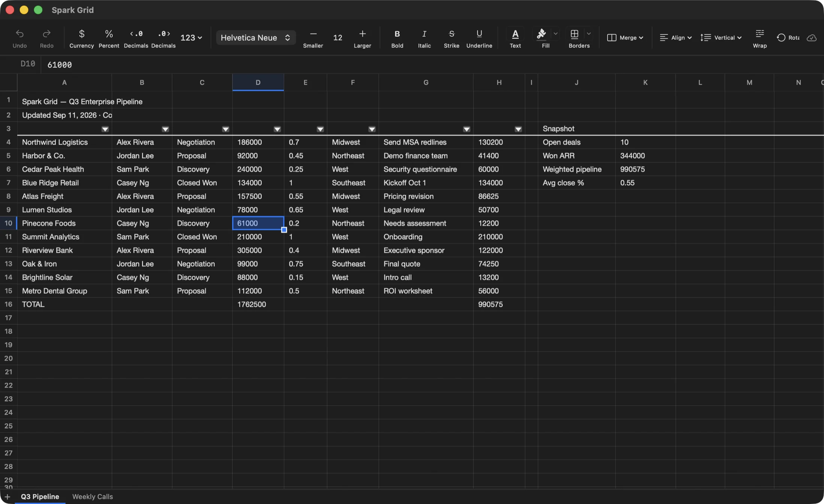
Task: Click the Undo arrow icon
Action: (x=19, y=34)
